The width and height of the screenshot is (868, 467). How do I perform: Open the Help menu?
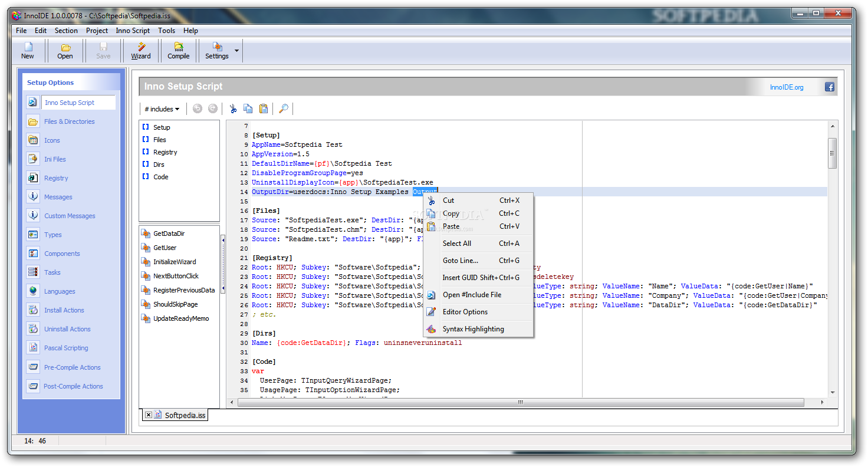click(x=190, y=31)
